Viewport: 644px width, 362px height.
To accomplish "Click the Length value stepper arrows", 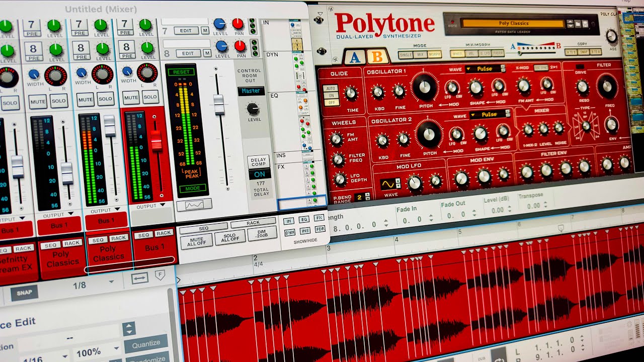I will pos(386,223).
